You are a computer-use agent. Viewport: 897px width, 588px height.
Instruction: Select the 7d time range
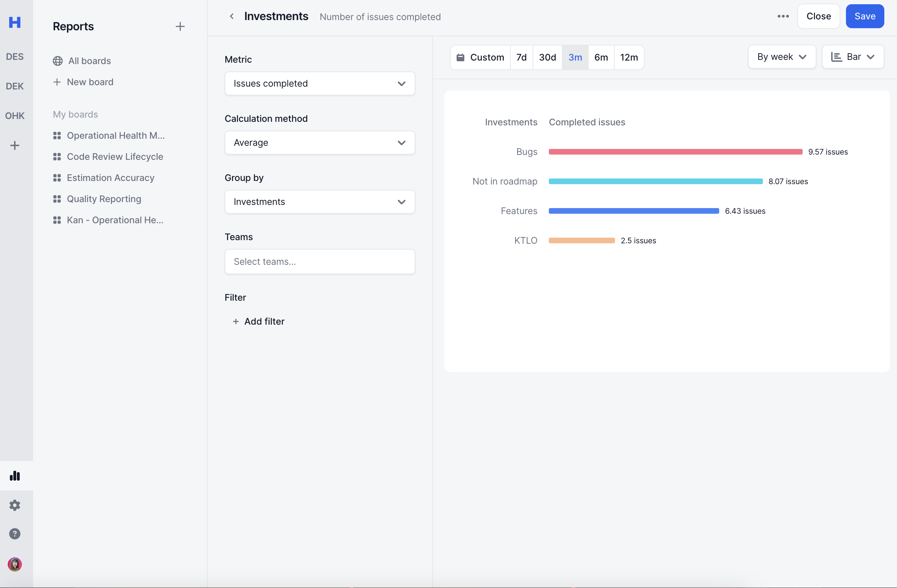tap(521, 57)
